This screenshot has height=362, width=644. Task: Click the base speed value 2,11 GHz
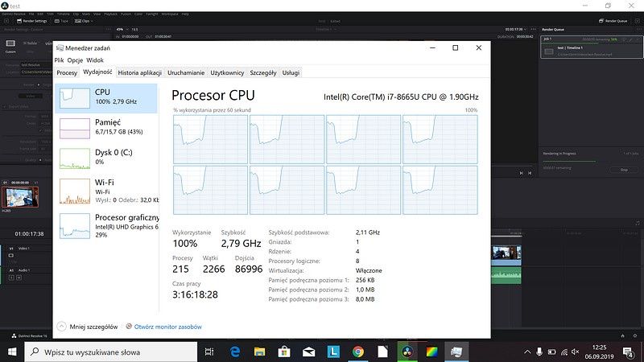click(x=368, y=232)
